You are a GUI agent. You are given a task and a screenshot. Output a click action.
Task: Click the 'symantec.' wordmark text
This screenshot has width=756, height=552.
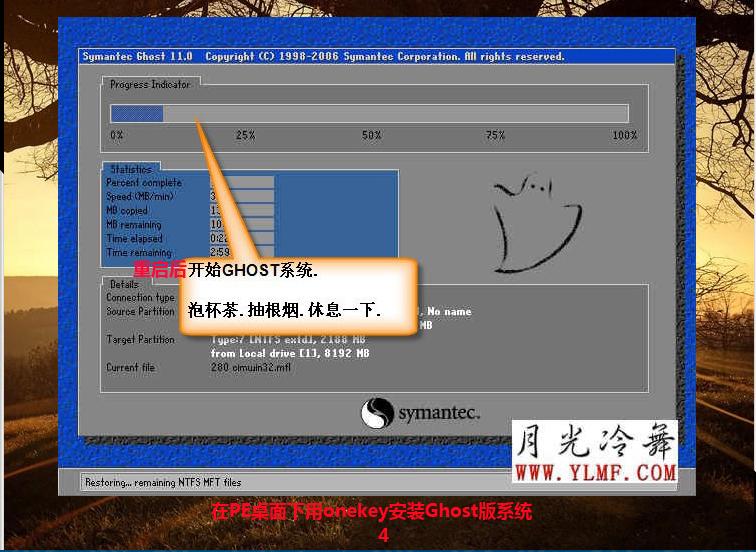(x=439, y=414)
